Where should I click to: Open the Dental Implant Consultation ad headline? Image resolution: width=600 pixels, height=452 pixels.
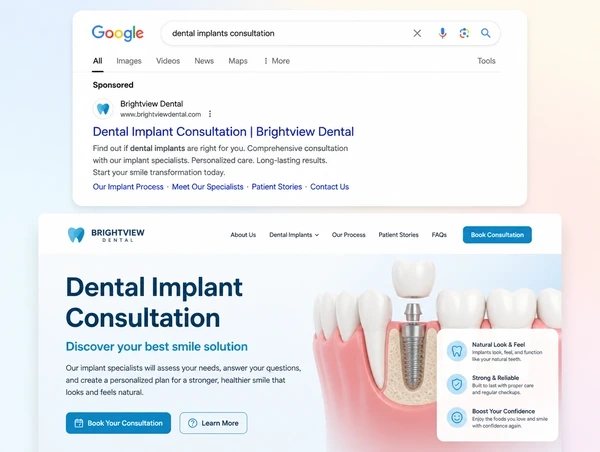[223, 132]
